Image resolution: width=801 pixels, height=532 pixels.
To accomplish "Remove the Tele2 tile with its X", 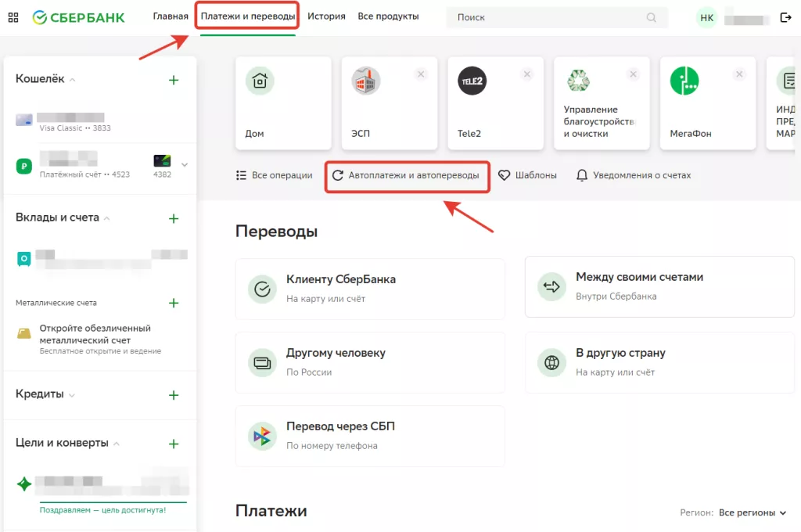I will (x=527, y=74).
